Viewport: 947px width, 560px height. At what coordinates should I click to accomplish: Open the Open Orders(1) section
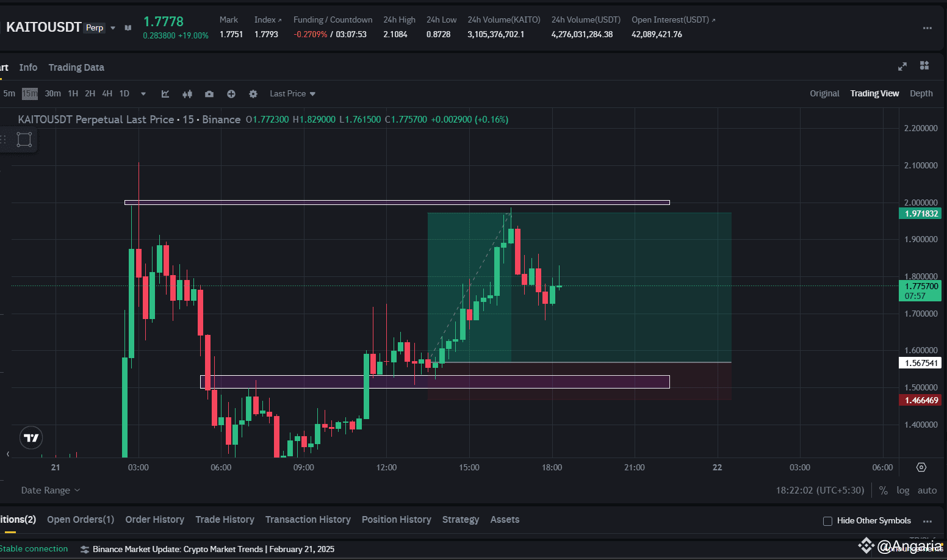point(80,519)
